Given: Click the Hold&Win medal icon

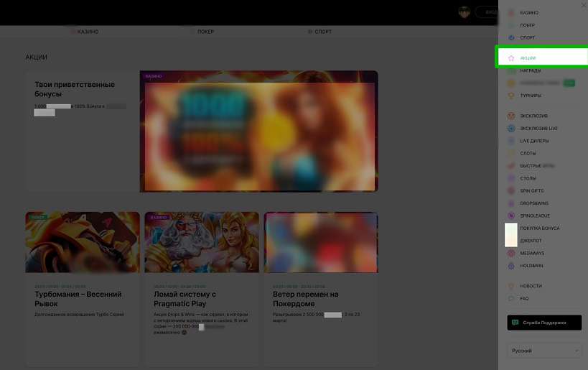Looking at the screenshot, I should point(511,266).
